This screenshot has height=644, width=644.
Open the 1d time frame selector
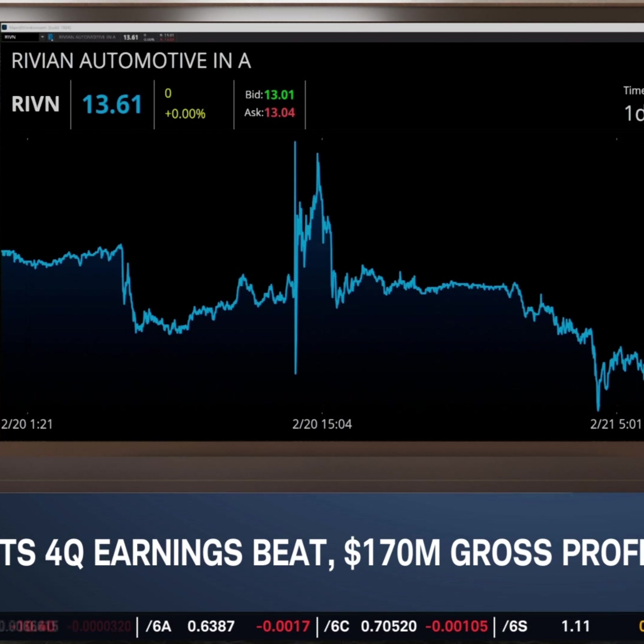click(634, 114)
